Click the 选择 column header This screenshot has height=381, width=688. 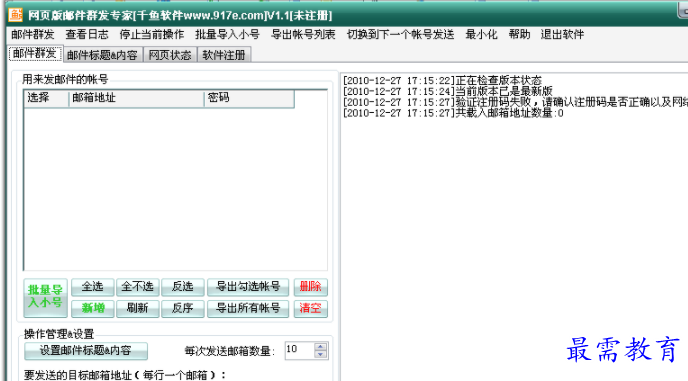[x=46, y=98]
